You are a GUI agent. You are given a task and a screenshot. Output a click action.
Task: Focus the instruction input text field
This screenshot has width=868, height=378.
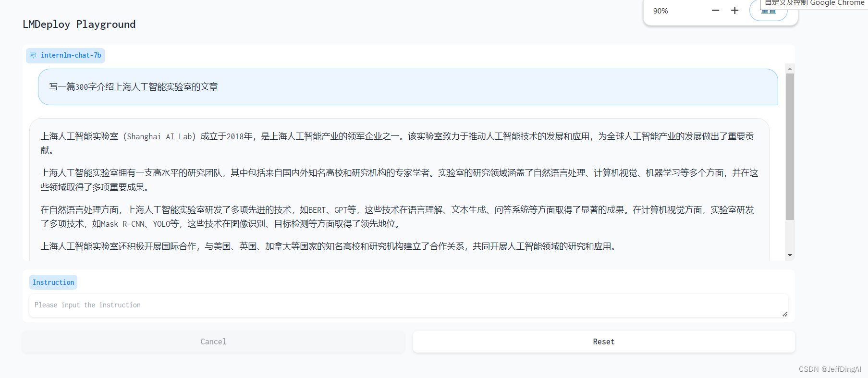[408, 305]
